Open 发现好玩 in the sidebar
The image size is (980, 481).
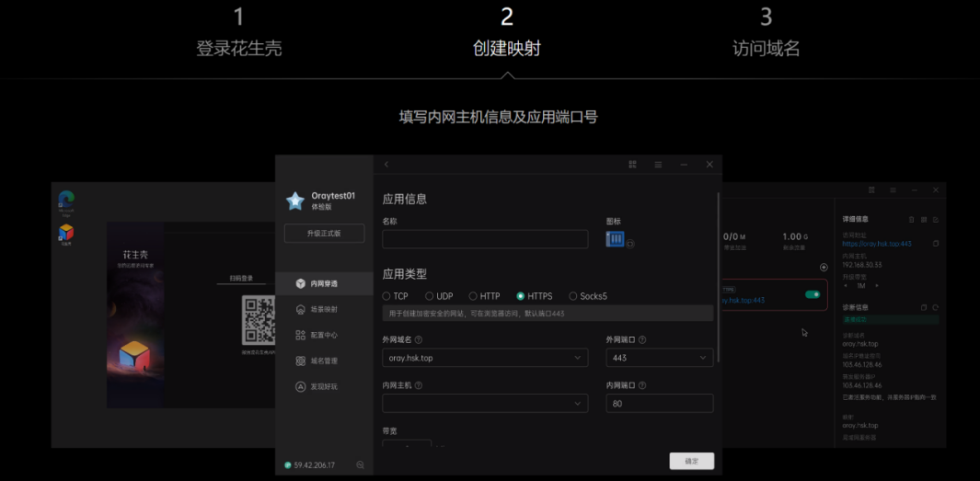[325, 386]
